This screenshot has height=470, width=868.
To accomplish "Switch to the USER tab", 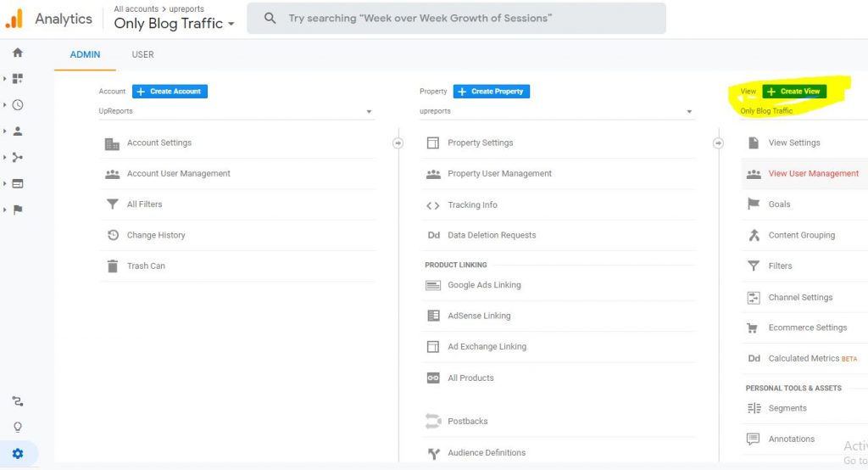I will pyautogui.click(x=142, y=54).
